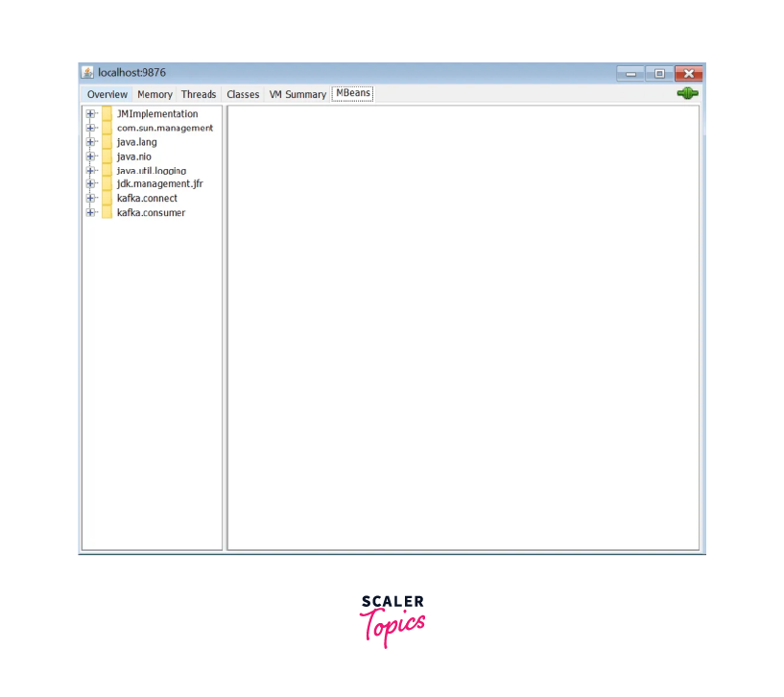This screenshot has height=697, width=784.
Task: Click the com.sun.management folder icon
Action: 107,128
